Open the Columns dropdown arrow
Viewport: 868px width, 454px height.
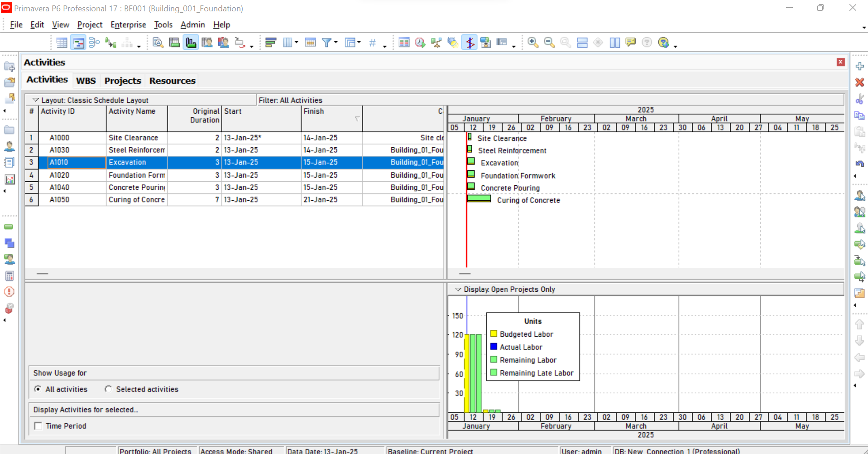(297, 42)
